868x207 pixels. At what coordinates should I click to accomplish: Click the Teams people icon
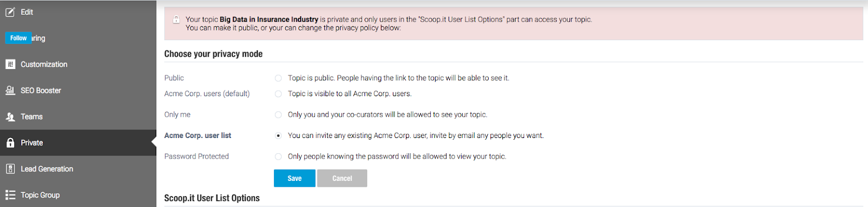coord(10,116)
